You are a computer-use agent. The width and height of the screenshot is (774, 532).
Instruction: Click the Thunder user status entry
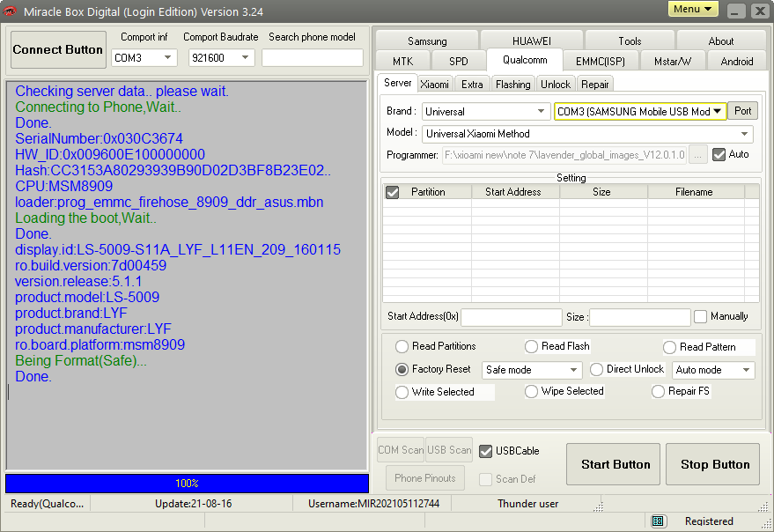coord(527,504)
